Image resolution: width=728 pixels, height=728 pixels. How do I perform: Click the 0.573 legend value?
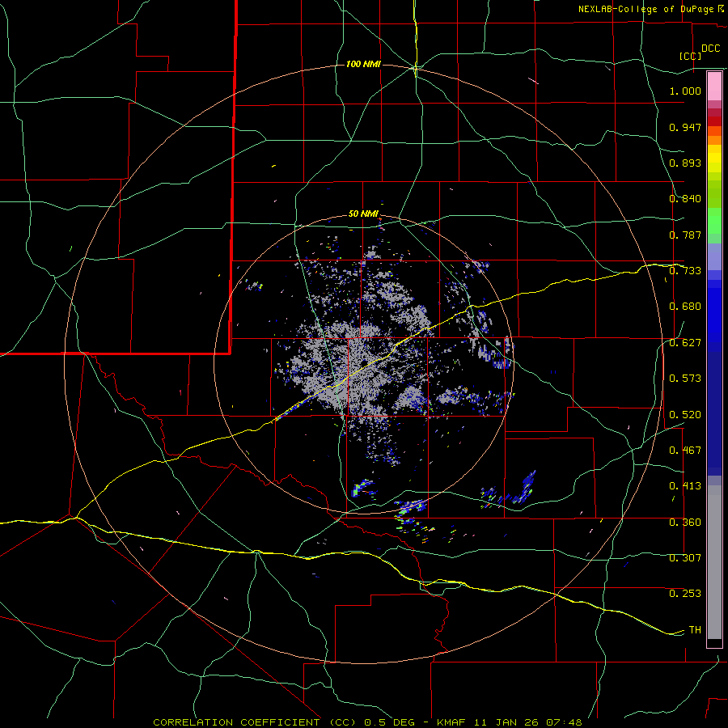click(x=685, y=379)
